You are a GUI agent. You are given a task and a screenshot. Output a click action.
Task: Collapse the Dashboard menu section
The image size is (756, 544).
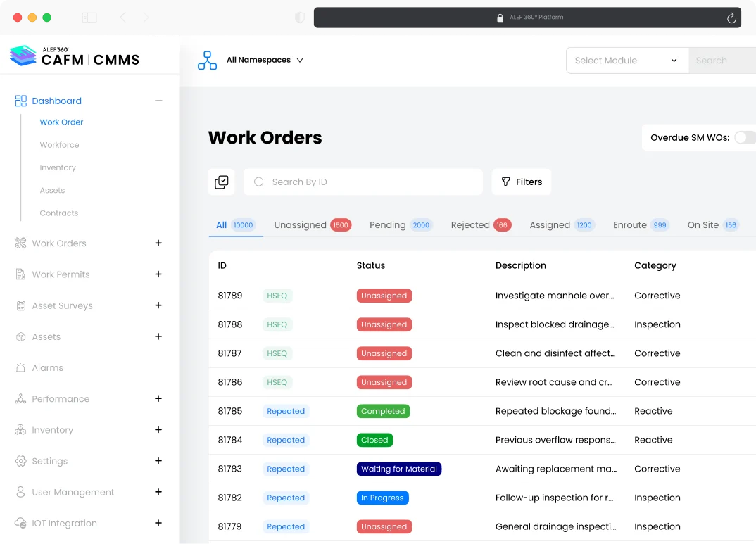(x=158, y=101)
